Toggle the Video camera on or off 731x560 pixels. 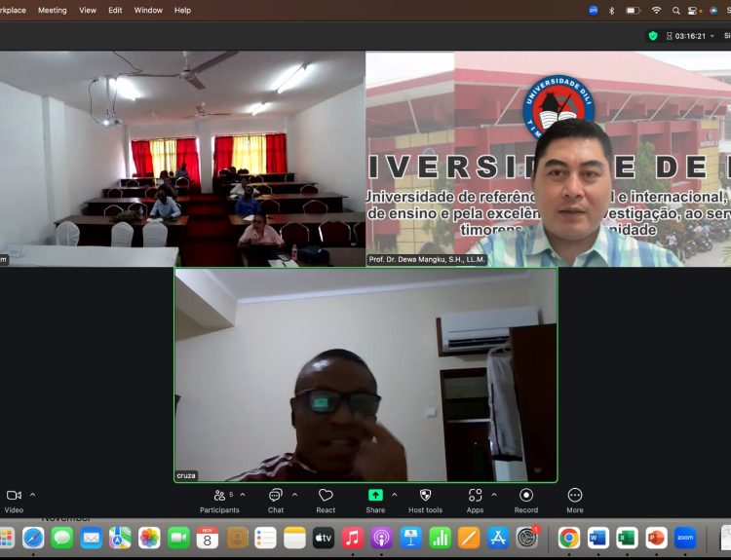coord(14,496)
